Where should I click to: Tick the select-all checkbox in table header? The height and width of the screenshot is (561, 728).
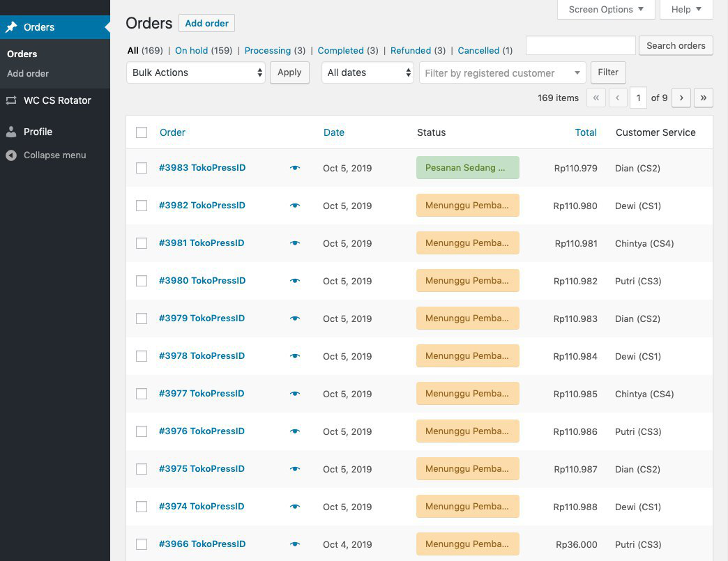(142, 132)
